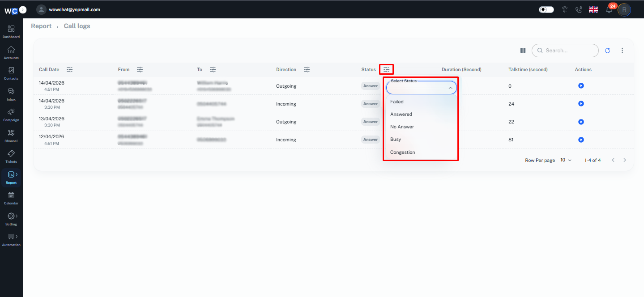Viewport: 644px width, 297px height.
Task: Go to the next page arrow
Action: (625, 160)
